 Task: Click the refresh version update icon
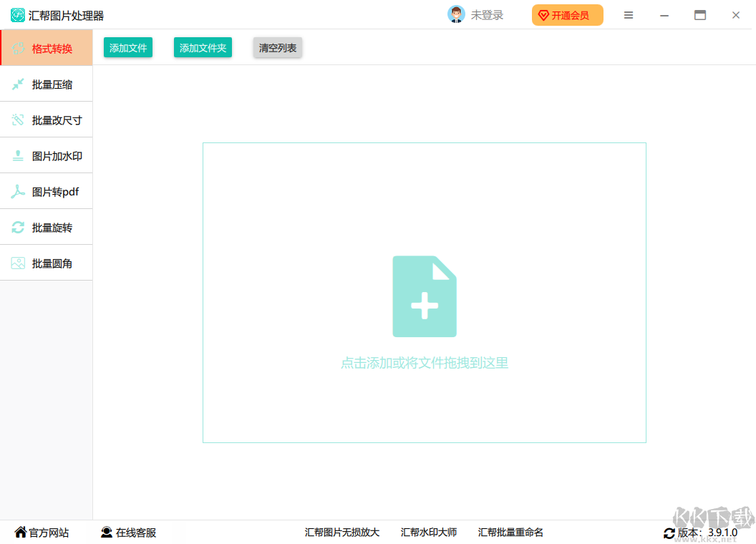(x=669, y=533)
